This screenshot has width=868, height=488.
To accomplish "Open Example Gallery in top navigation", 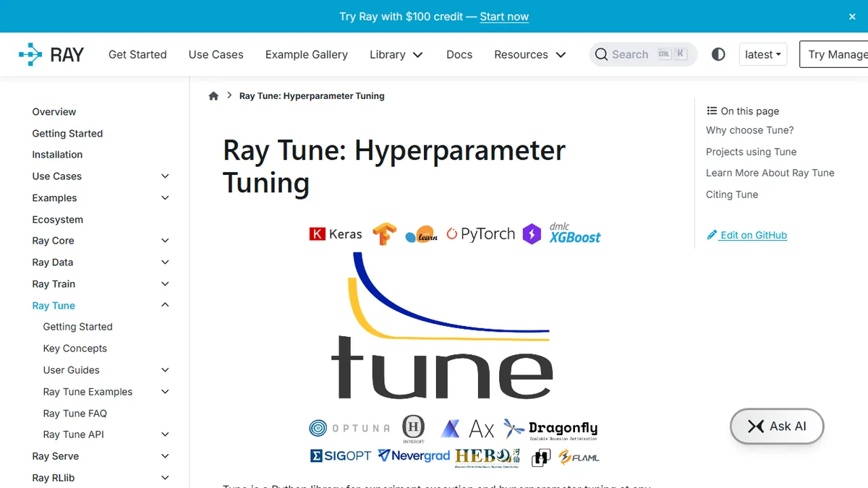I will point(307,54).
